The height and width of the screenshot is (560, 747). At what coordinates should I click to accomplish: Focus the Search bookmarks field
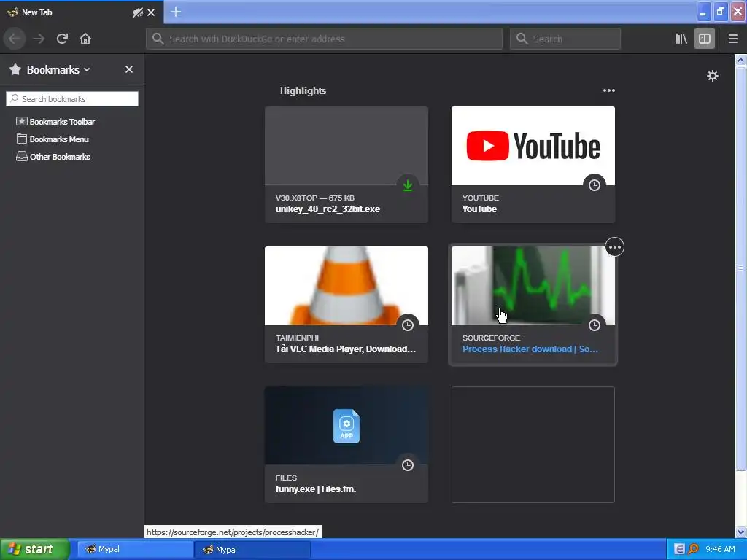(72, 99)
